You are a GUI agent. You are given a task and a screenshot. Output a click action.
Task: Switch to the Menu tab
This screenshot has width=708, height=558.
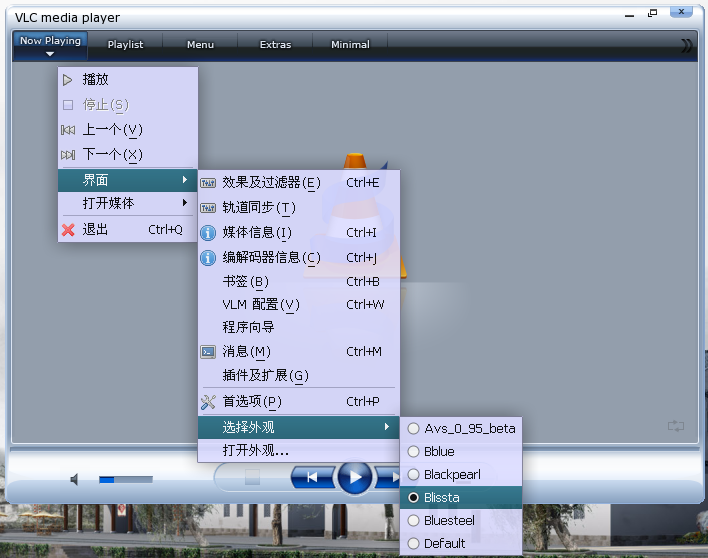[x=200, y=45]
